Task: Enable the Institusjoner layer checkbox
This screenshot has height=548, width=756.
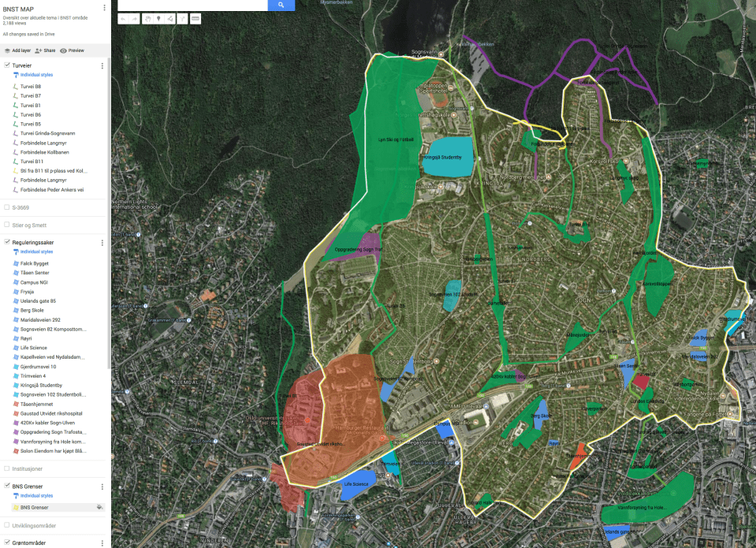Action: click(7, 467)
